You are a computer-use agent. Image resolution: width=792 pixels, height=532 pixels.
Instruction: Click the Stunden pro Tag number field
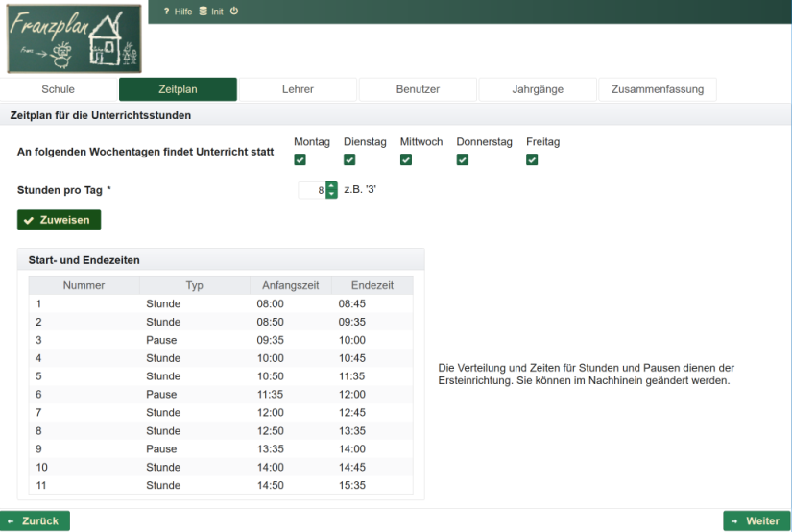(312, 190)
